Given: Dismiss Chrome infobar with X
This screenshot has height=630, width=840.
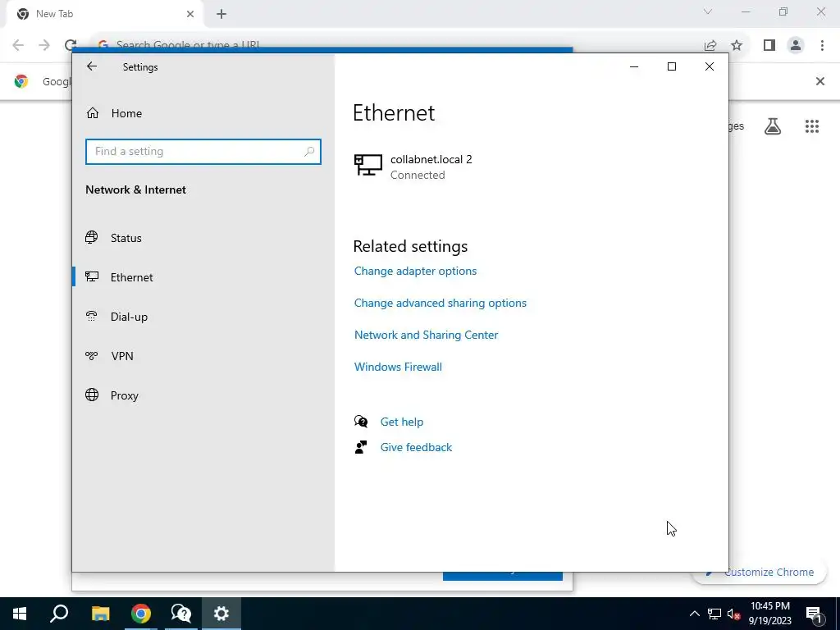Looking at the screenshot, I should (x=819, y=81).
